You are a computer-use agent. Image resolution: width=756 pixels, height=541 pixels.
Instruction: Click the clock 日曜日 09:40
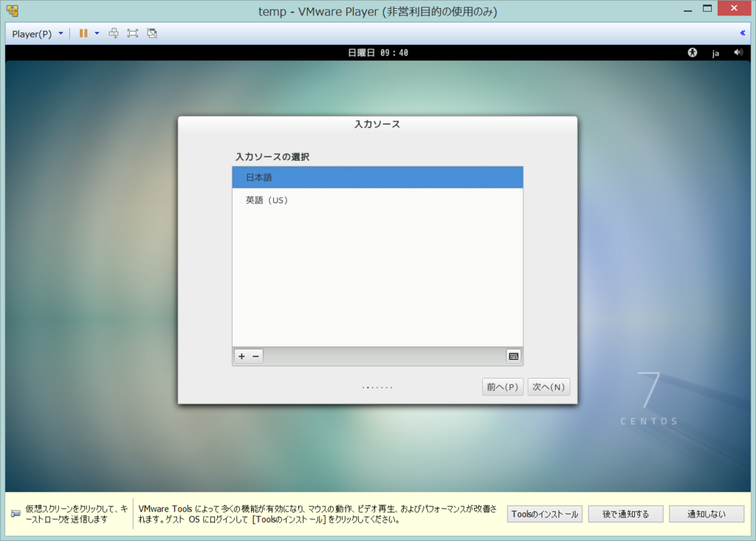pyautogui.click(x=378, y=52)
